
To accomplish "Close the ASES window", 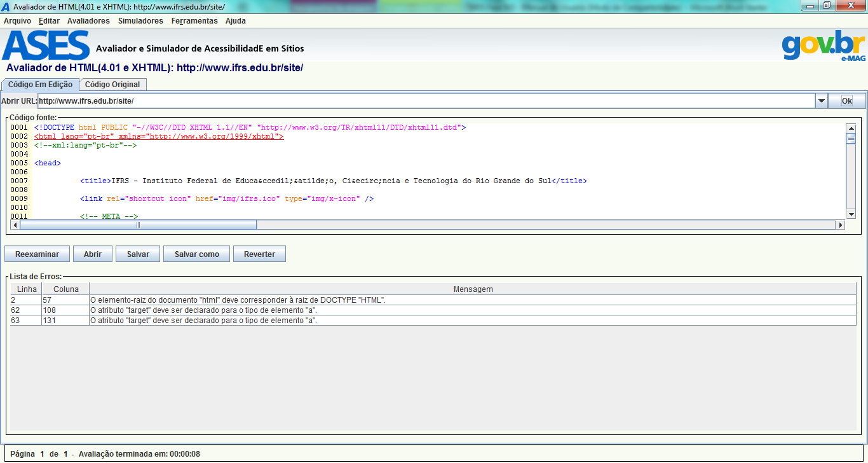I will click(x=850, y=5).
